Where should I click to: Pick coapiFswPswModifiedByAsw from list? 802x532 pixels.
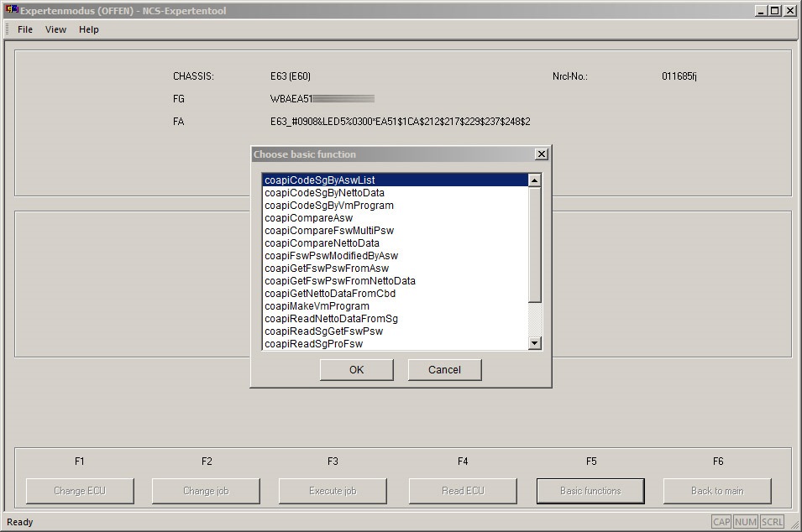click(395, 256)
